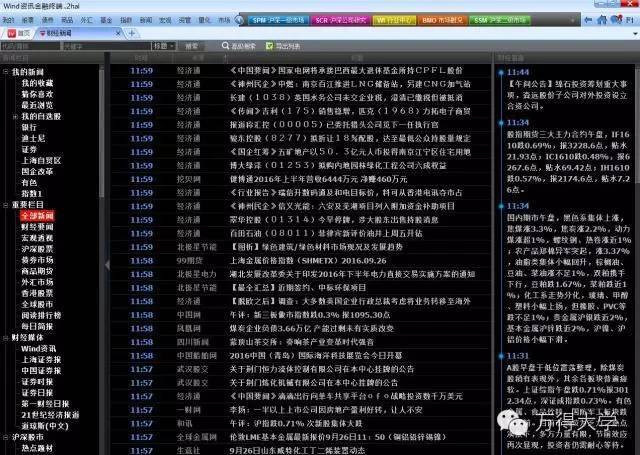Collapse the 财经媒体 tree section
The height and width of the screenshot is (455, 640).
(5, 338)
